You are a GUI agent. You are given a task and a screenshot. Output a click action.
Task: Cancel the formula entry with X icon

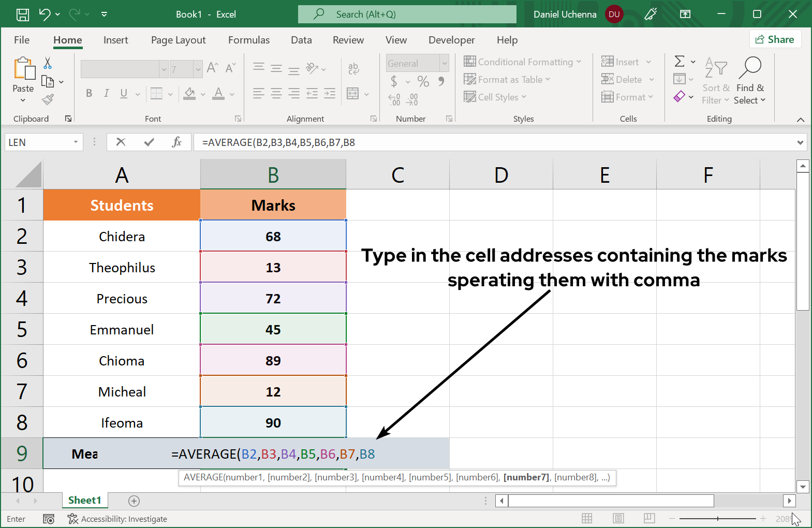121,142
